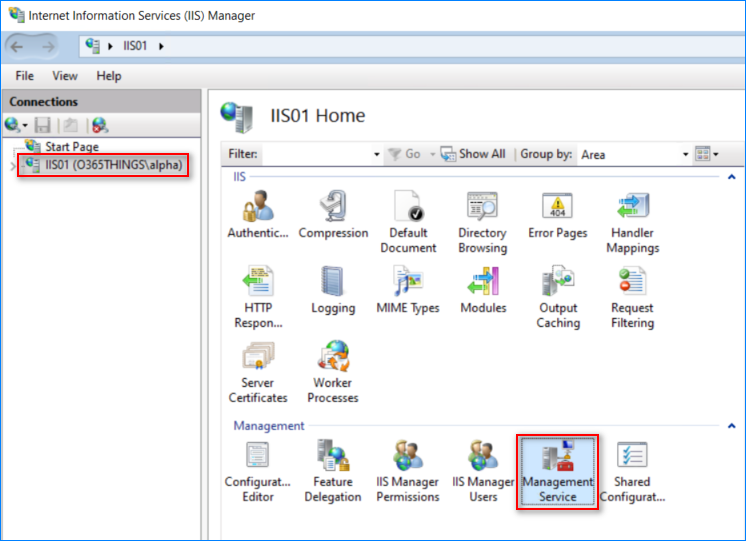Open Server Certificates feature
746x541 pixels.
pyautogui.click(x=258, y=372)
